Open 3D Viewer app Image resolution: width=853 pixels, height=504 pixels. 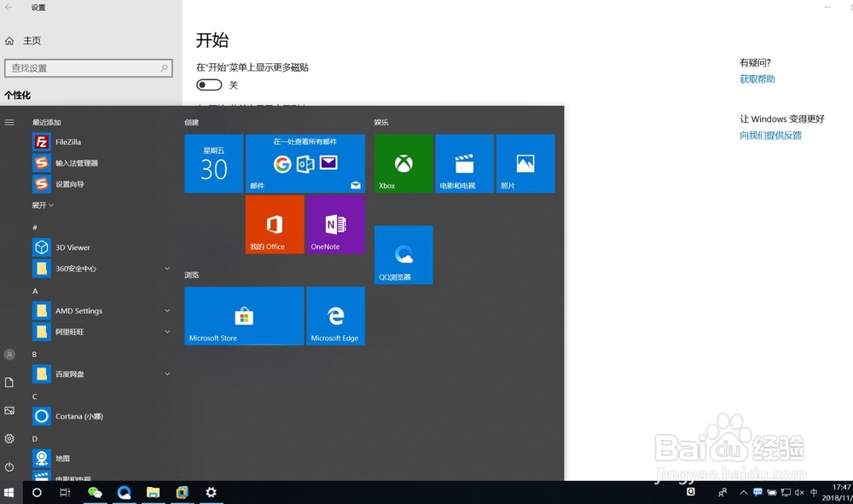click(x=101, y=247)
